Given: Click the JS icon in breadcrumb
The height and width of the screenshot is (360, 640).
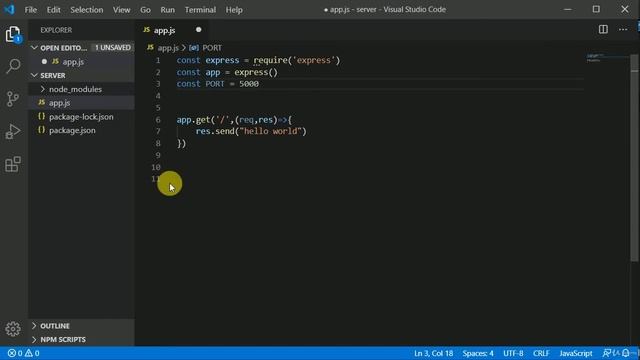Looking at the screenshot, I should tap(150, 48).
